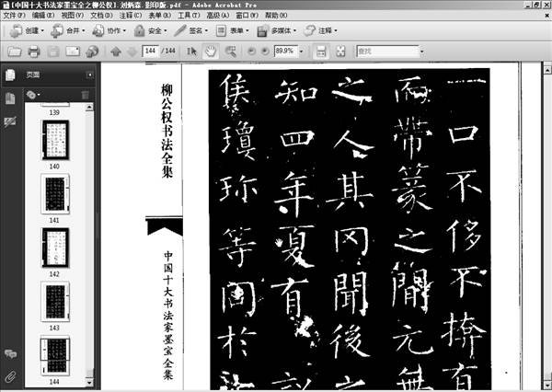Image resolution: width=552 pixels, height=392 pixels.
Task: Open the Comments panel speech bubble icon
Action: pyautogui.click(x=10, y=354)
